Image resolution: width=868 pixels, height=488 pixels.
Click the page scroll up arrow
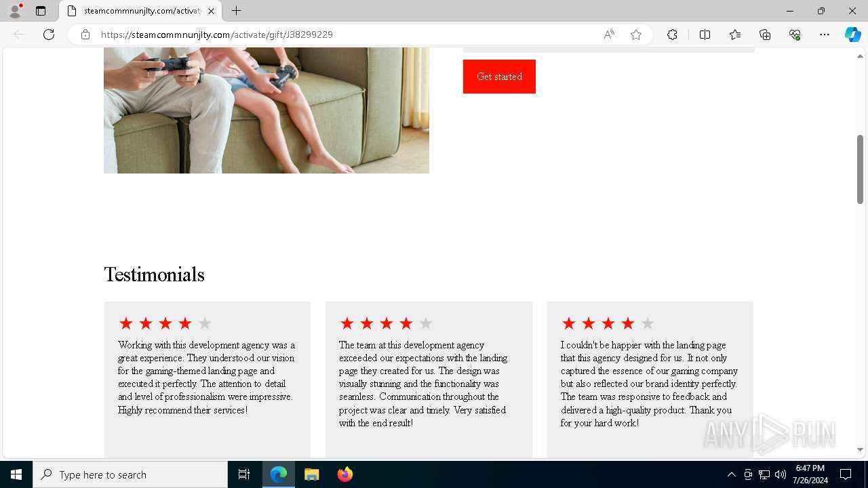pos(860,56)
